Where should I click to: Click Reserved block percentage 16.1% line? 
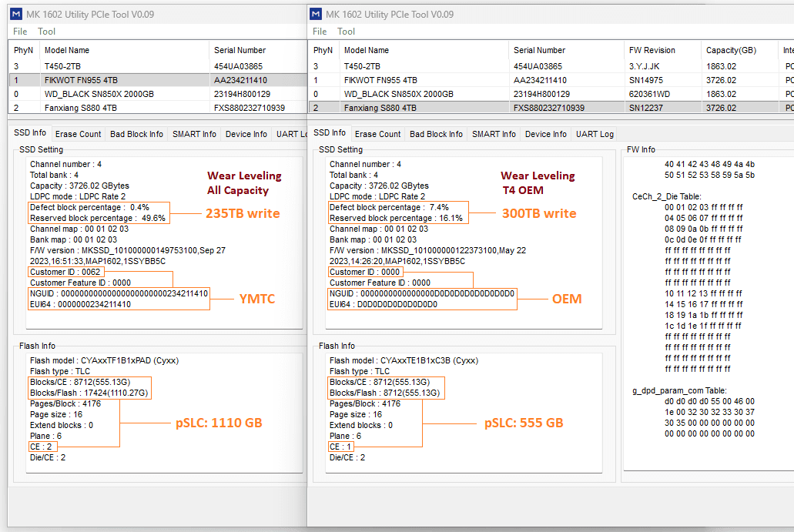click(396, 218)
